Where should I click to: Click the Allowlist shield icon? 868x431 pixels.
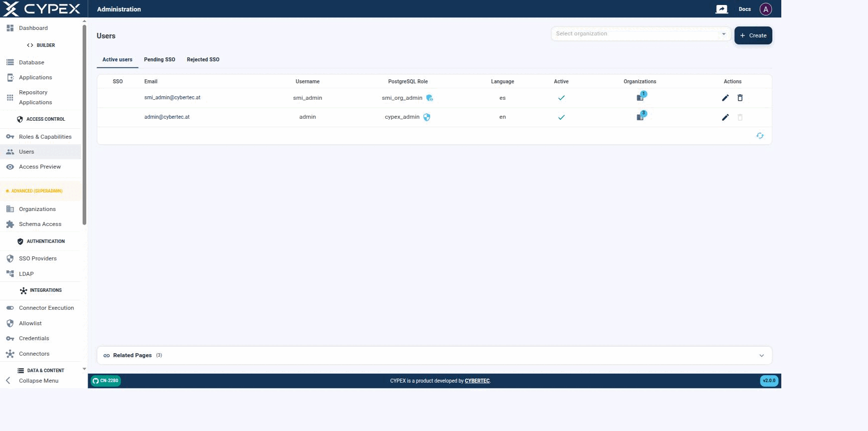(x=10, y=323)
